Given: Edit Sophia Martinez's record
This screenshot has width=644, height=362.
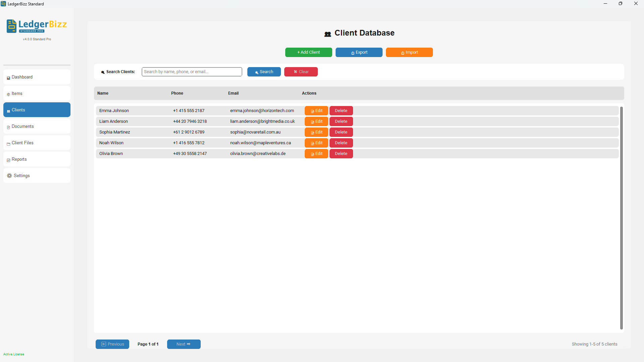Looking at the screenshot, I should coord(316,132).
